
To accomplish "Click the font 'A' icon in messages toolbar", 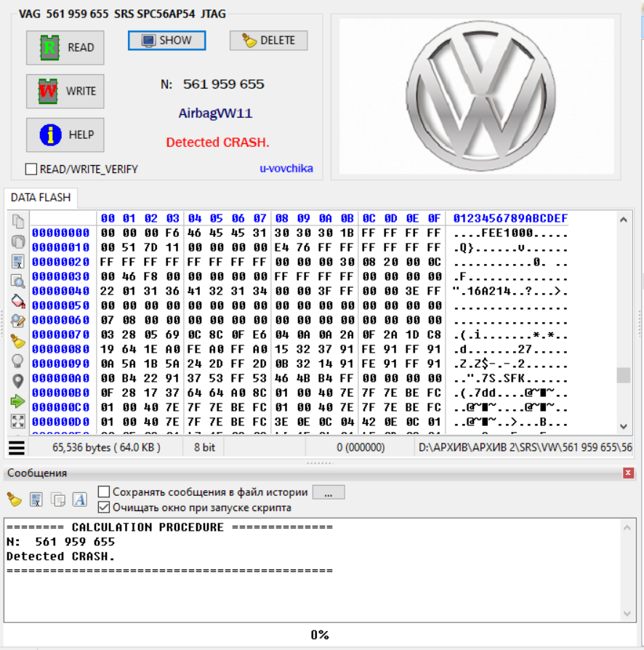I will click(79, 499).
